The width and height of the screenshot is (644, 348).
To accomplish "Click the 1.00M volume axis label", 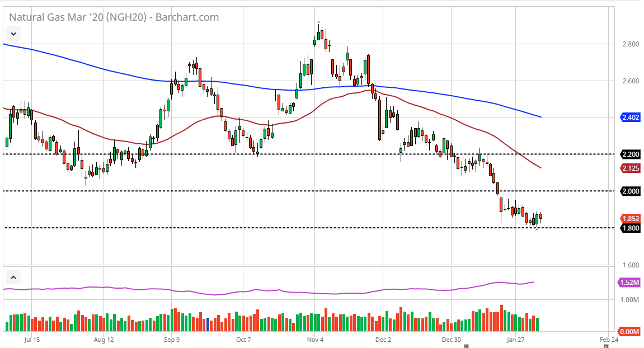I will (629, 300).
